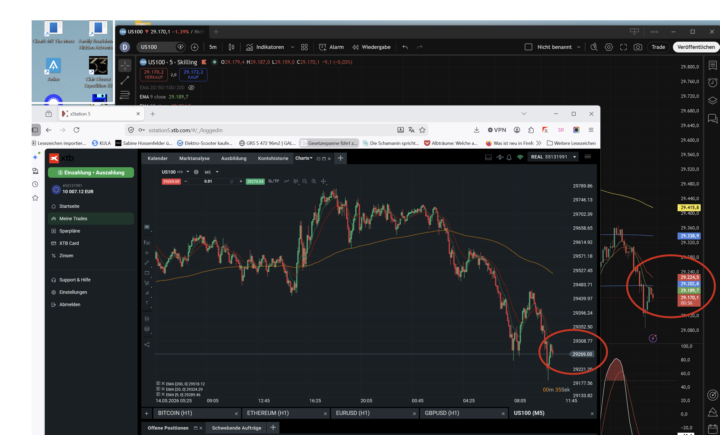Toggle the green live status dot beside Skilling
The image size is (720, 435).
[214, 62]
